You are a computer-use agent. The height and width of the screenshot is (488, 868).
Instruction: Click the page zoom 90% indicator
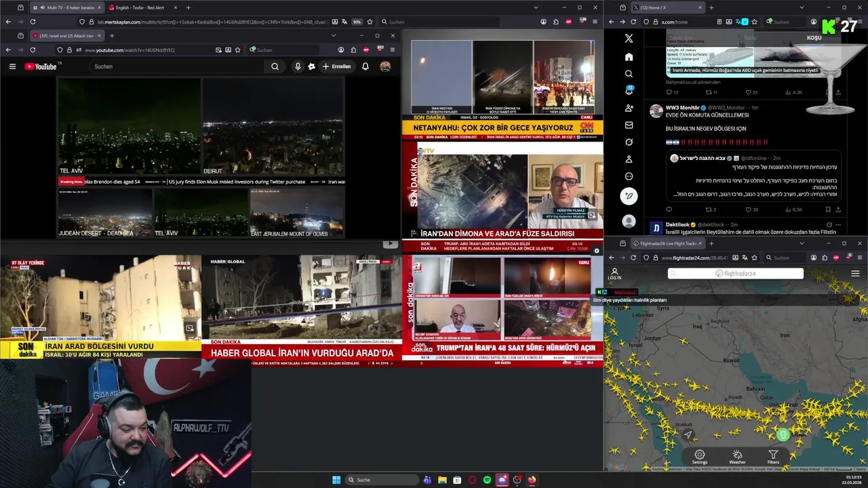click(x=357, y=22)
